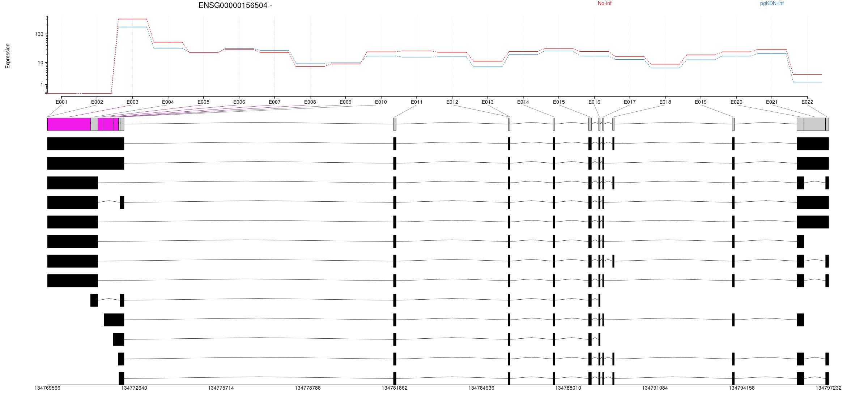Image resolution: width=868 pixels, height=394 pixels.
Task: Click exon label E014
Action: pos(523,102)
